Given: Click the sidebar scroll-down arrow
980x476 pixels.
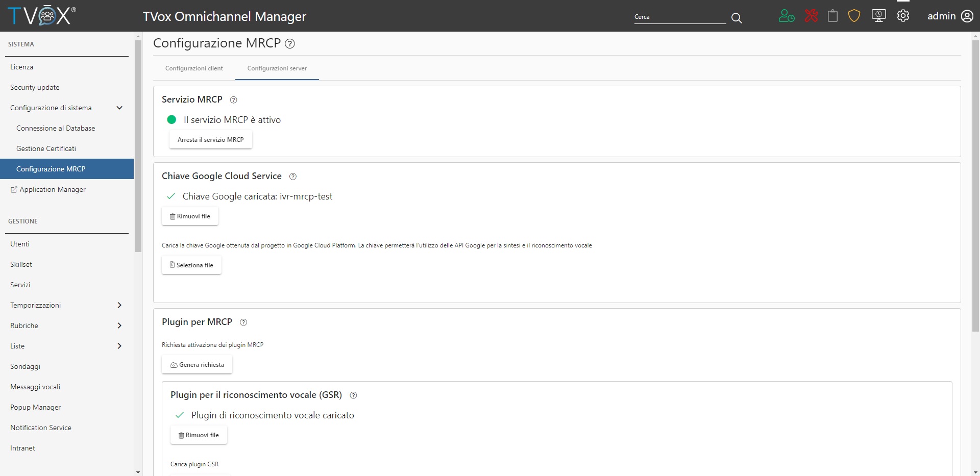Looking at the screenshot, I should 138,472.
